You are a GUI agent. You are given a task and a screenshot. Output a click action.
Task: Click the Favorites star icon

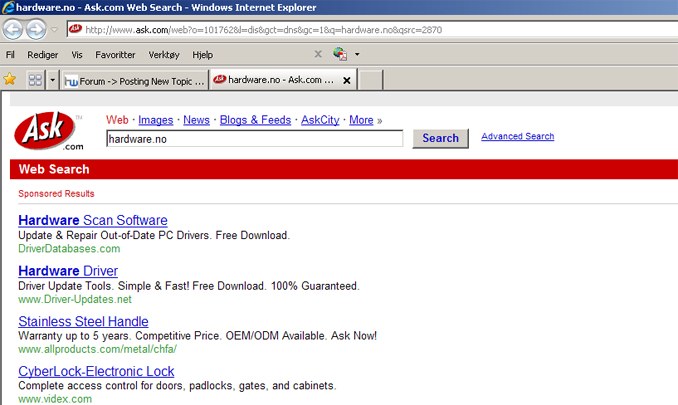pos(10,79)
